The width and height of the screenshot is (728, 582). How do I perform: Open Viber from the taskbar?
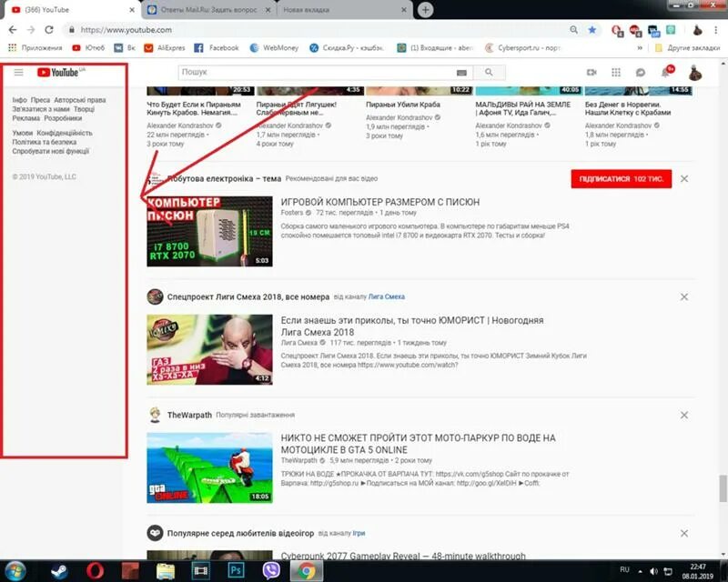[271, 571]
